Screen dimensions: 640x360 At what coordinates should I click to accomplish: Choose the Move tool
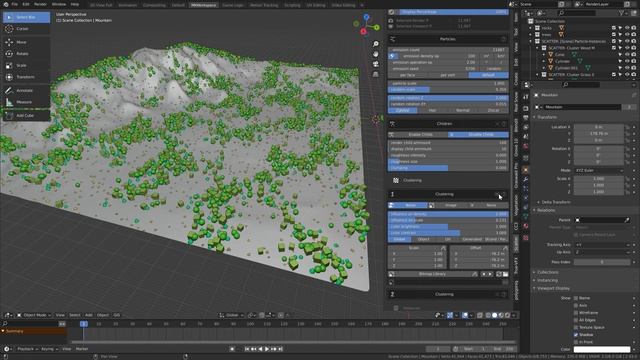[x=27, y=42]
